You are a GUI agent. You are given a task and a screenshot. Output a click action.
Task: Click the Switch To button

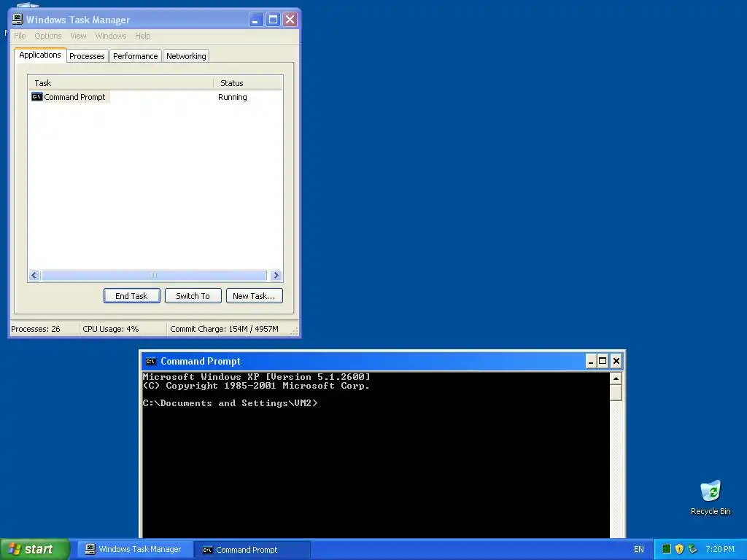tap(193, 296)
